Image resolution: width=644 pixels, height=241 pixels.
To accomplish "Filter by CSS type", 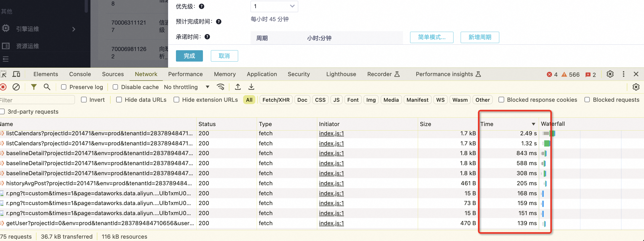I will tap(320, 100).
